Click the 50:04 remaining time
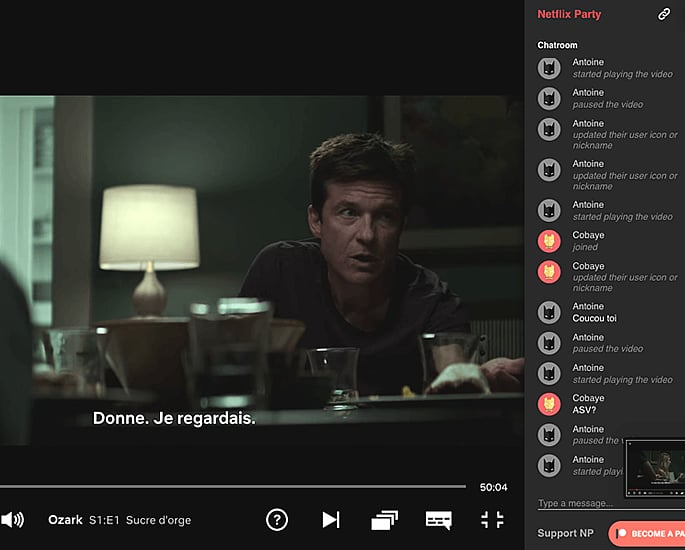This screenshot has width=685, height=550. (493, 487)
